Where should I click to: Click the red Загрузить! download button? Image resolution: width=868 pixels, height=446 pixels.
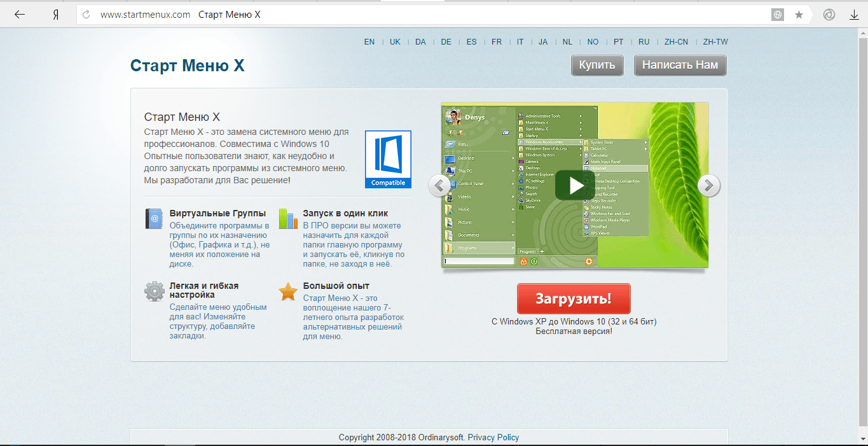tap(574, 298)
